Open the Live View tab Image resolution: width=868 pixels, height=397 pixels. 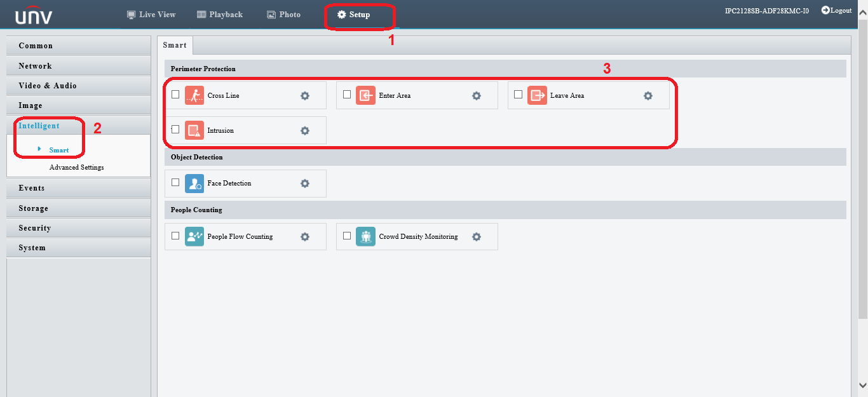click(x=151, y=15)
